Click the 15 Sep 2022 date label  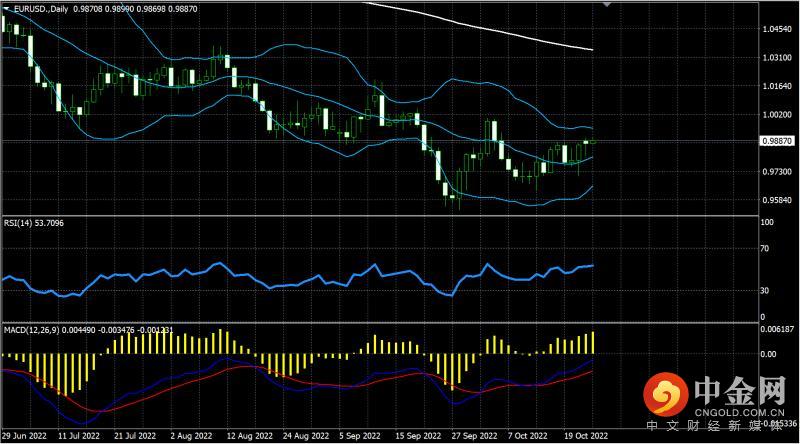pos(418,436)
